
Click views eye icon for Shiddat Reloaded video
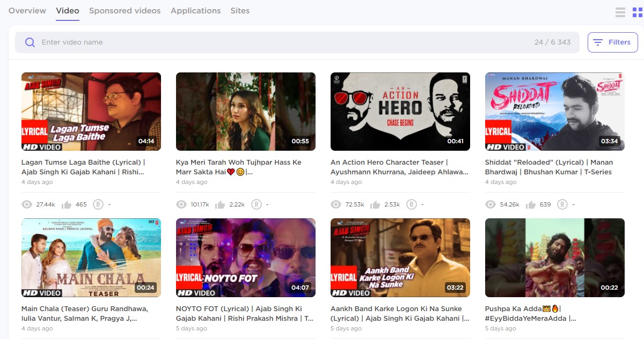point(491,204)
